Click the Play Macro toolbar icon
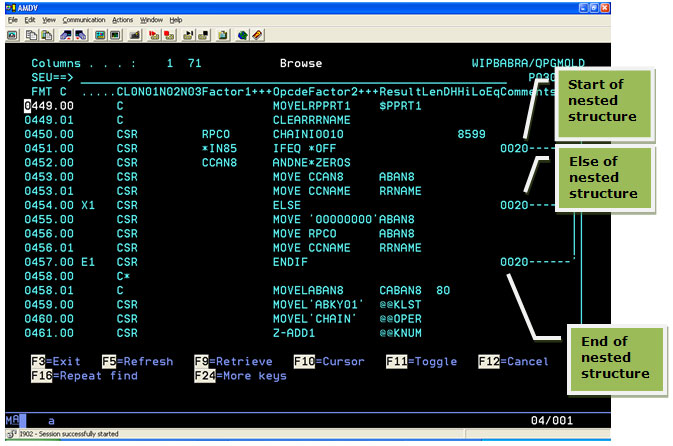This screenshot has height=446, width=673. click(188, 35)
